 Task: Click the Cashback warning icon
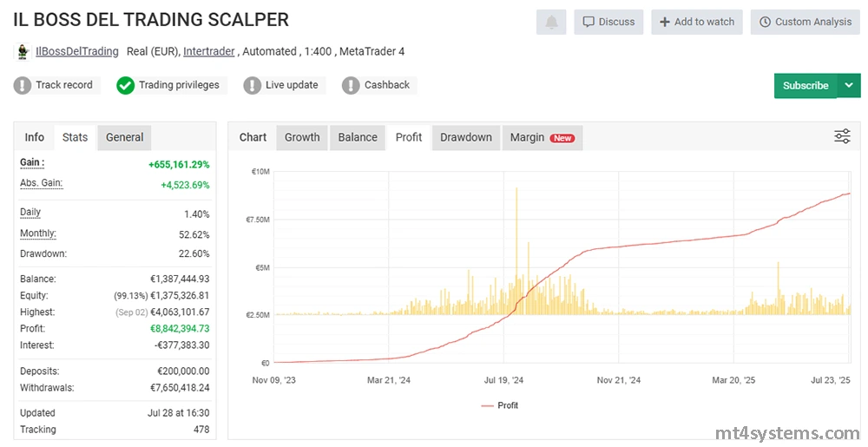[351, 85]
